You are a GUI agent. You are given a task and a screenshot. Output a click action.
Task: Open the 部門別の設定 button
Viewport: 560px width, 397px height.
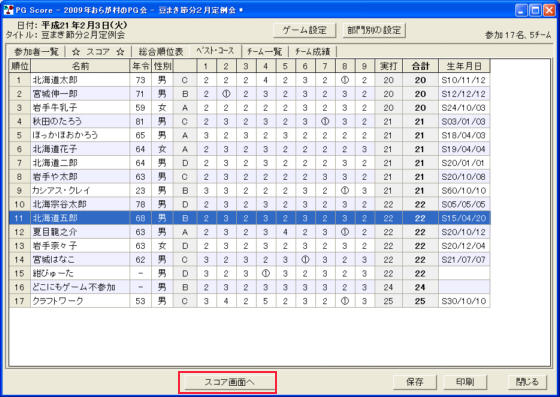coord(374,30)
